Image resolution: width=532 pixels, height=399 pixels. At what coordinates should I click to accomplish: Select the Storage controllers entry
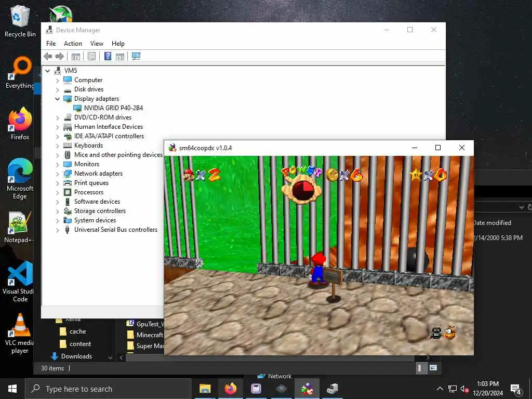(x=100, y=211)
